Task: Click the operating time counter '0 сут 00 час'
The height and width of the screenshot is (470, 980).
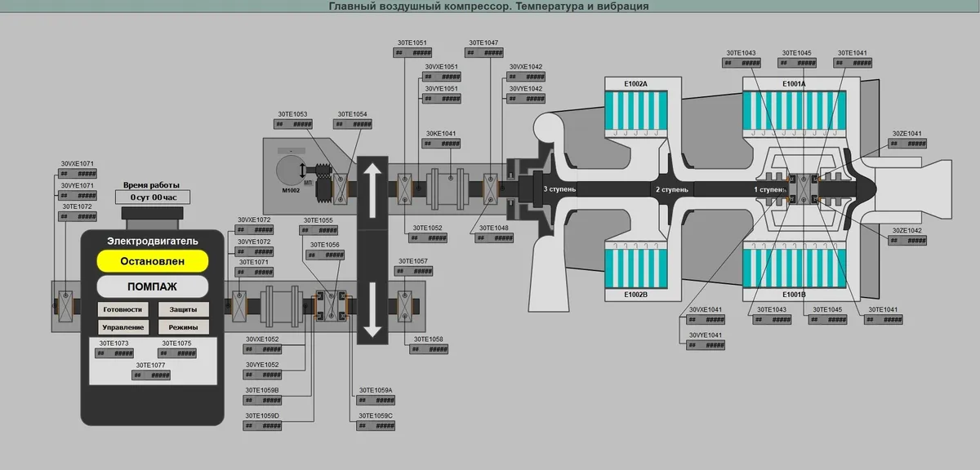Action: pyautogui.click(x=152, y=197)
